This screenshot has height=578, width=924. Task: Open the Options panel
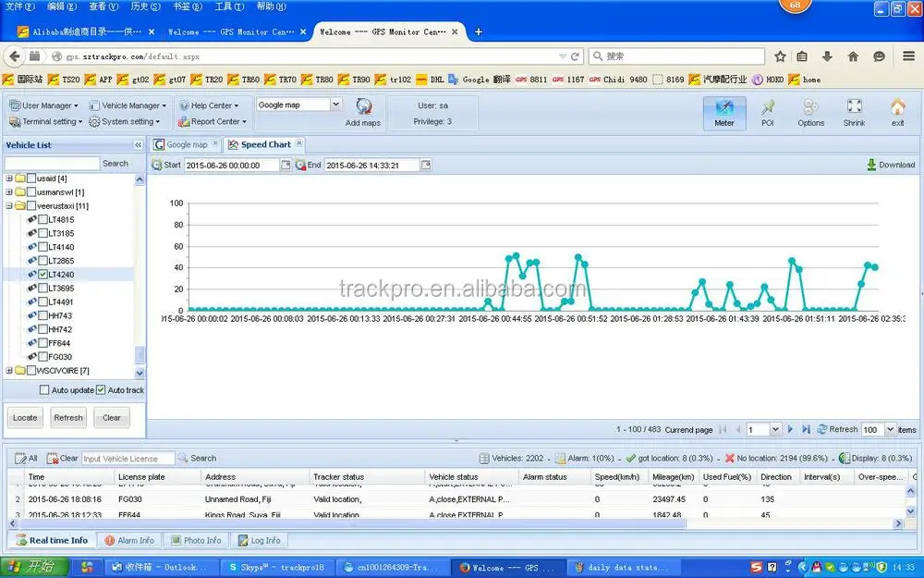[810, 111]
